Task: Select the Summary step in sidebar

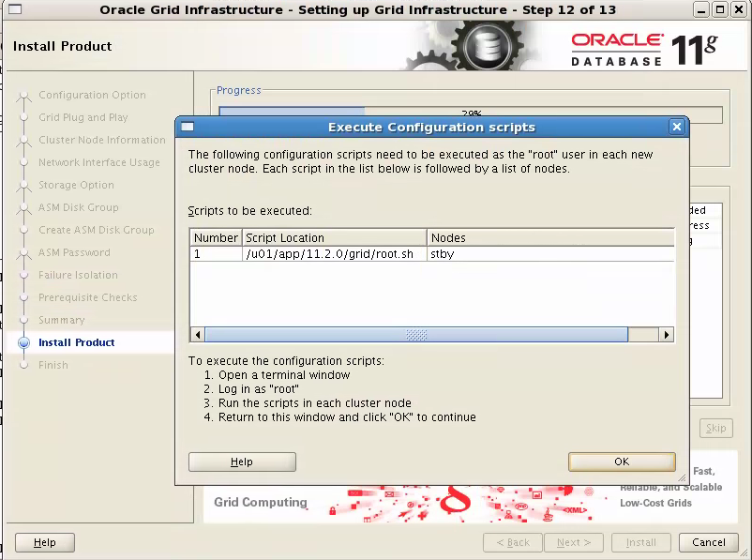Action: point(61,320)
